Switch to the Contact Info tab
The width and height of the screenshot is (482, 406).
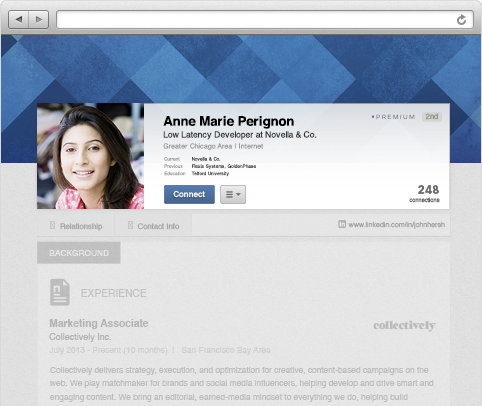pyautogui.click(x=153, y=226)
